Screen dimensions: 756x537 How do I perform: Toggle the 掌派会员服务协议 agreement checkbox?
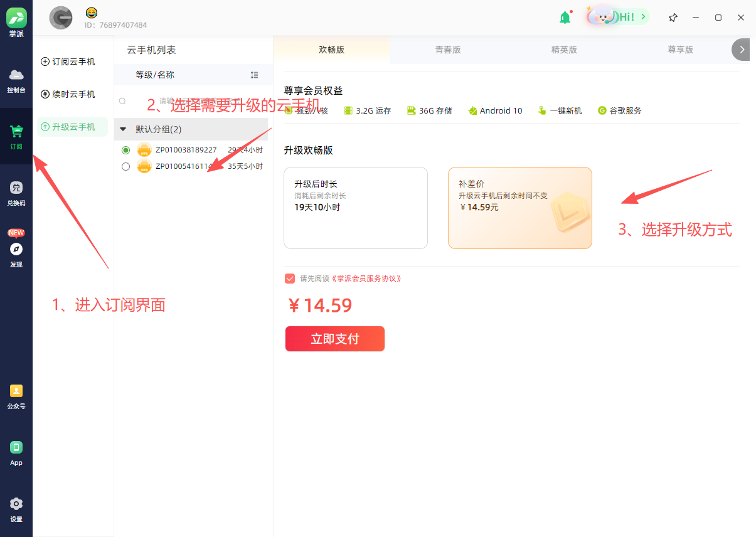290,279
